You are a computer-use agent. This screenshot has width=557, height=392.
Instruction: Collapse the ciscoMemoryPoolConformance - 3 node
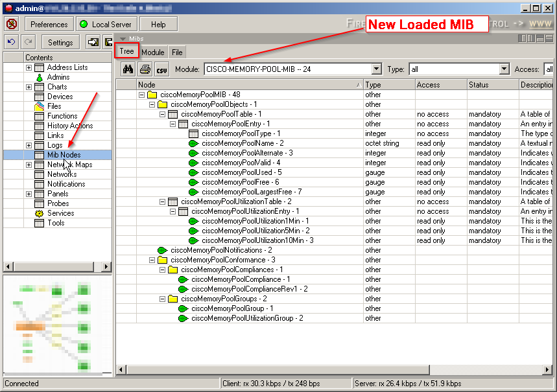pos(152,260)
